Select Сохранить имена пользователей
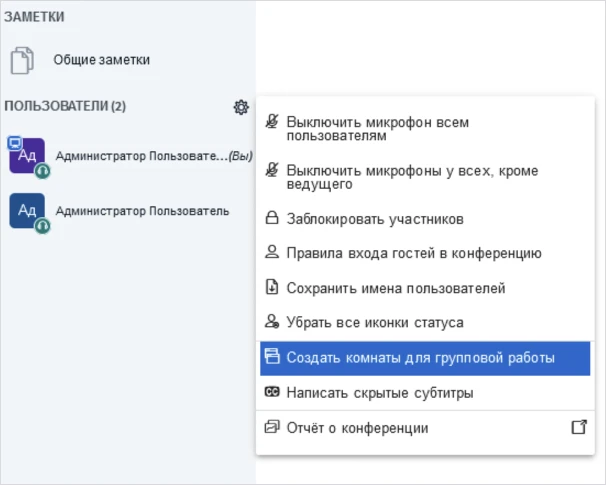The image size is (606, 485). pos(425,288)
